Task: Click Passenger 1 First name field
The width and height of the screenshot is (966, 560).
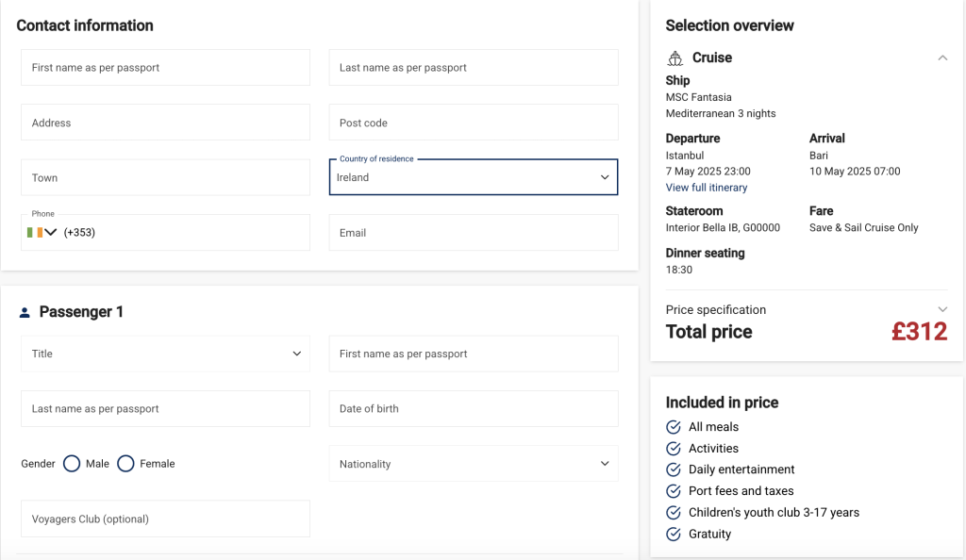Action: 474,354
